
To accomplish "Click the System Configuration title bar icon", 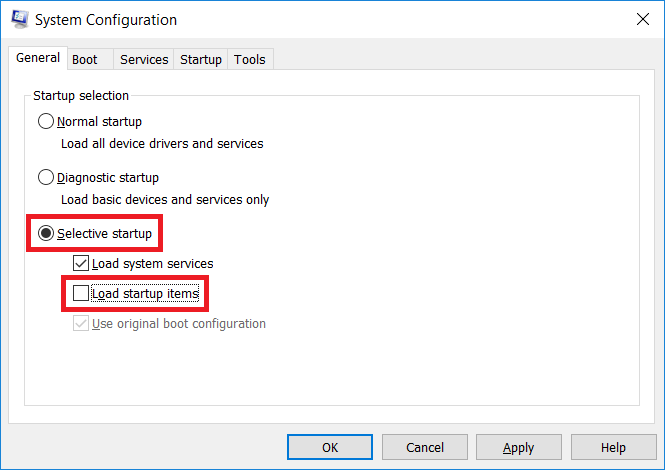I will pyautogui.click(x=20, y=20).
